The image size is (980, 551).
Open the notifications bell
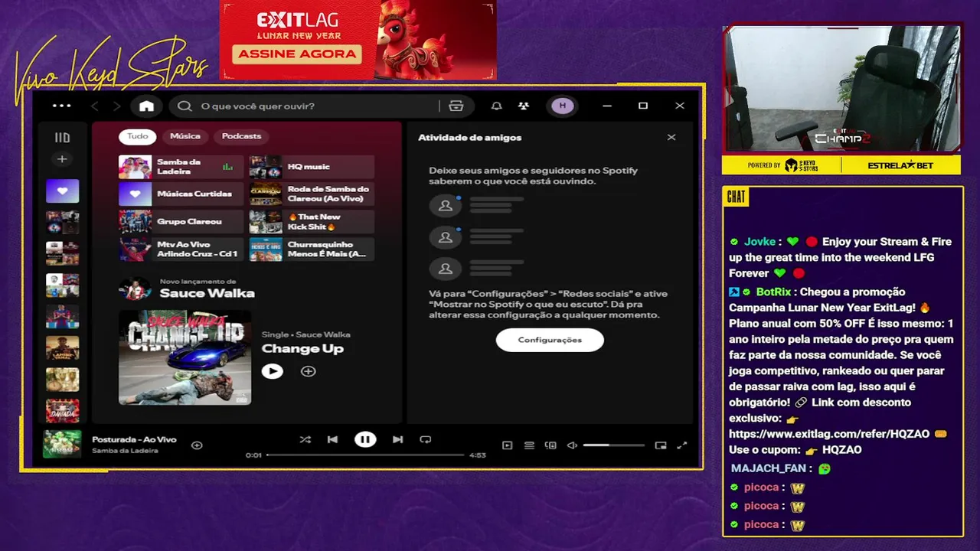point(497,106)
